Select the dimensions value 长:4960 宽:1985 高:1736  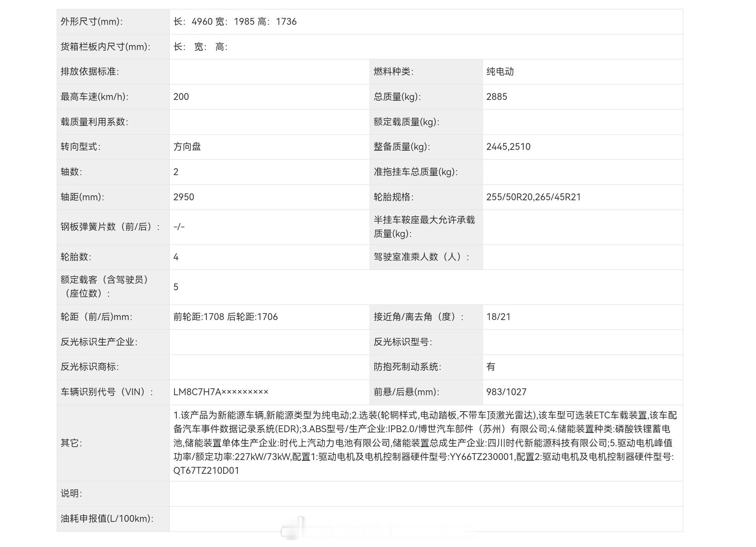(235, 22)
